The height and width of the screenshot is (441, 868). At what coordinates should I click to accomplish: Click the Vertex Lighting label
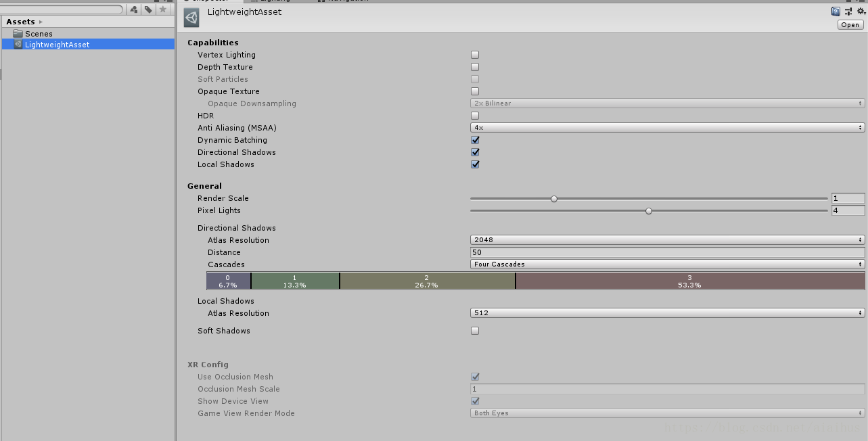[227, 55]
